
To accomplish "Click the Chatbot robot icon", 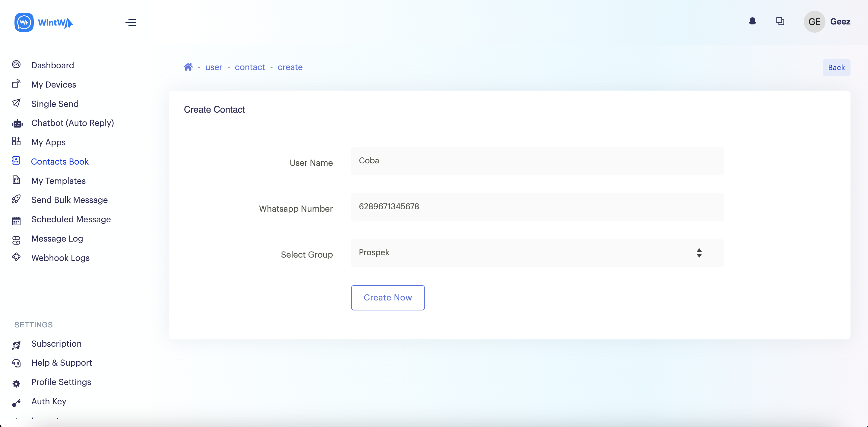I will point(17,124).
